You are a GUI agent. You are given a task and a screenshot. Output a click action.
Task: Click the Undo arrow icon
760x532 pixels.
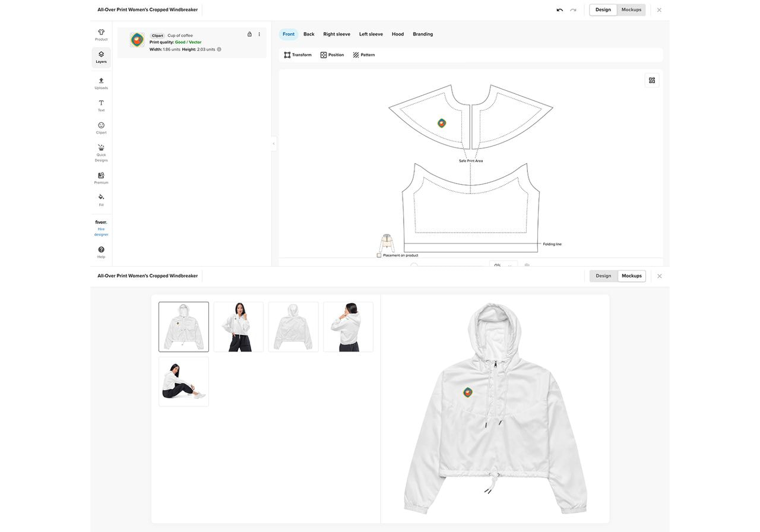pos(559,9)
